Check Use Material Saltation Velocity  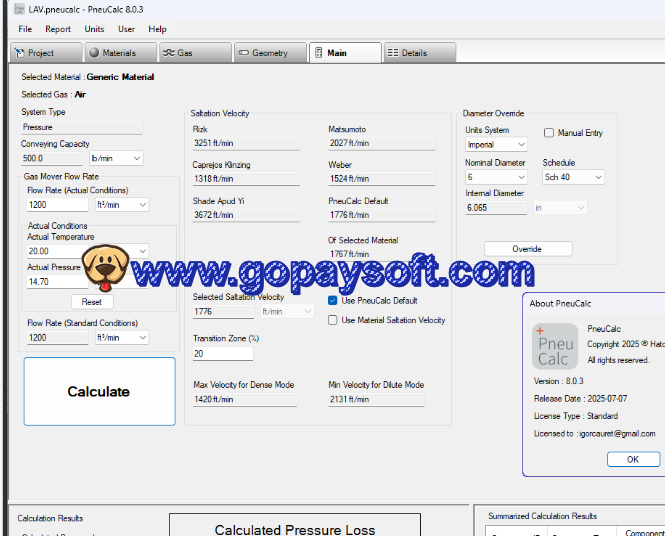333,321
